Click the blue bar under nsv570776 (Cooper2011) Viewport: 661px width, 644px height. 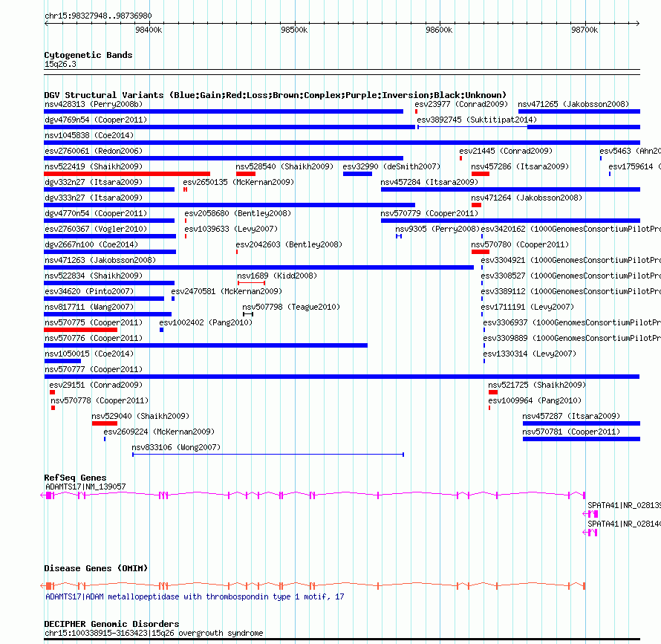click(x=206, y=345)
